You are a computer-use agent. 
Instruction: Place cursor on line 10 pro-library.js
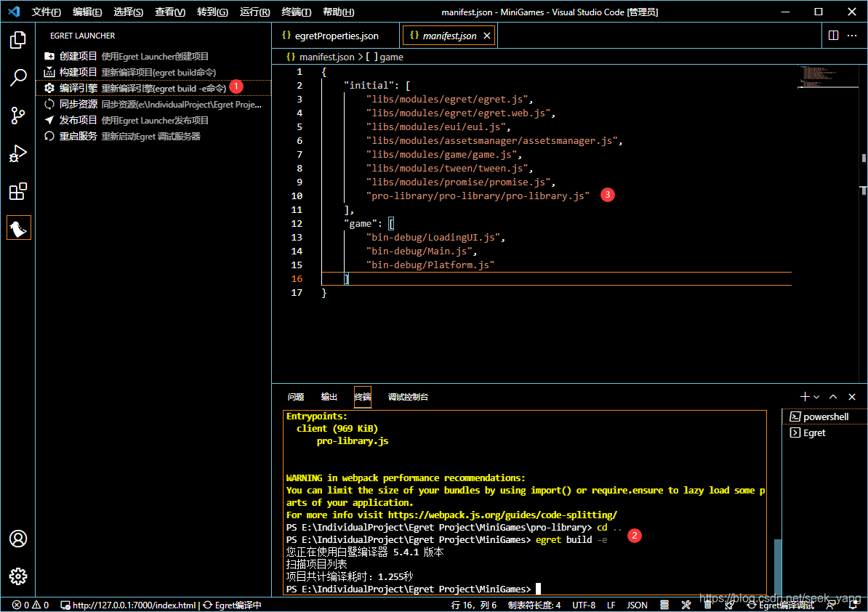pos(477,196)
